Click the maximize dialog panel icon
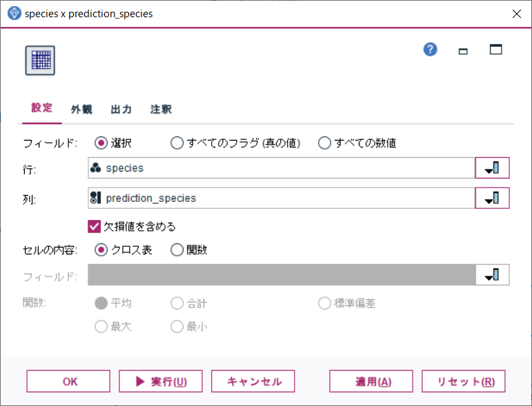This screenshot has height=406, width=532. (495, 50)
